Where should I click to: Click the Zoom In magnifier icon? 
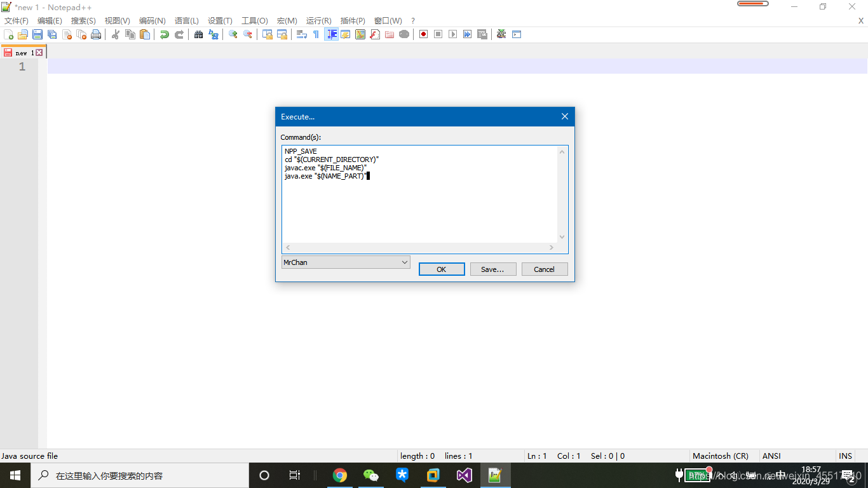(x=233, y=34)
